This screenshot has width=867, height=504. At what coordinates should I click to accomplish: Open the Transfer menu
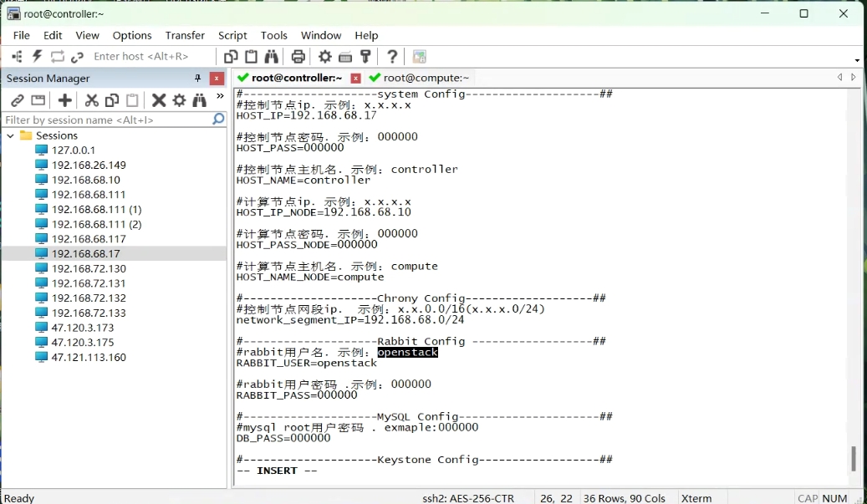point(185,35)
